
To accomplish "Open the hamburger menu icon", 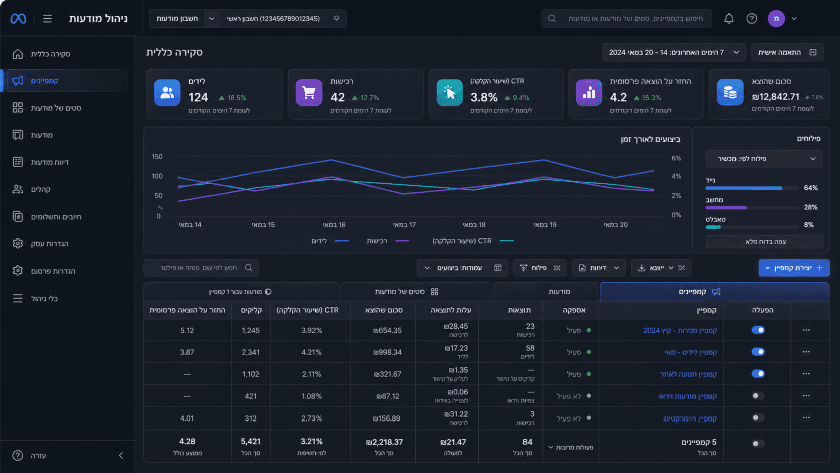I will (48, 19).
